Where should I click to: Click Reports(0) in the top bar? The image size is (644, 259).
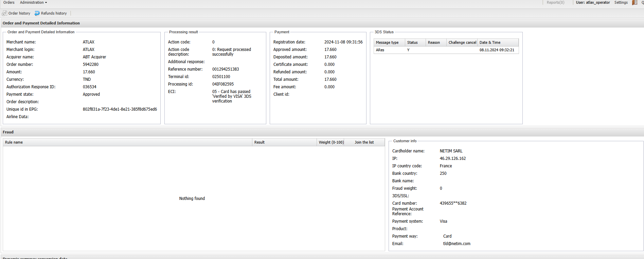click(555, 2)
